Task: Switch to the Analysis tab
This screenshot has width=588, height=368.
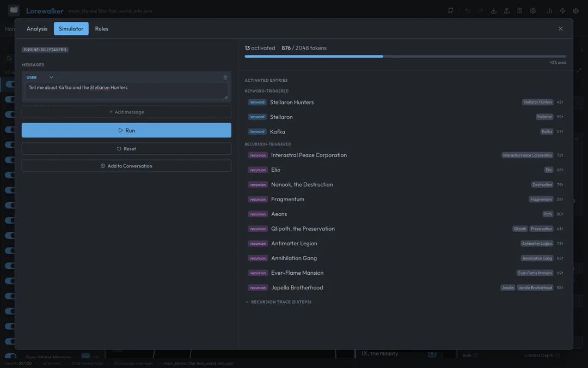Action: pyautogui.click(x=37, y=29)
